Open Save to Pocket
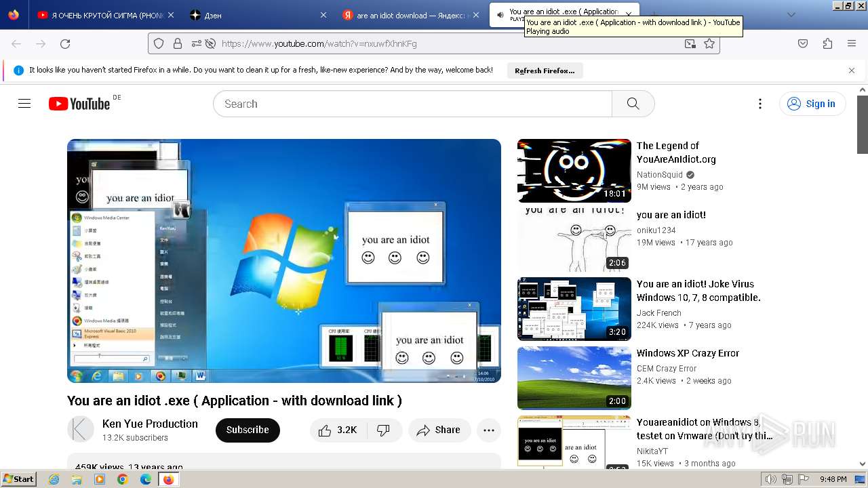This screenshot has width=868, height=488. click(803, 43)
